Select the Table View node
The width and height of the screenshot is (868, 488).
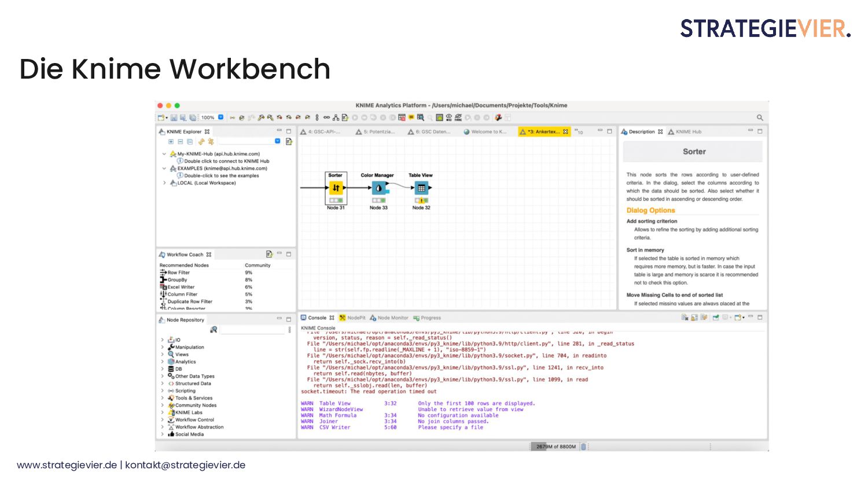pyautogui.click(x=421, y=188)
